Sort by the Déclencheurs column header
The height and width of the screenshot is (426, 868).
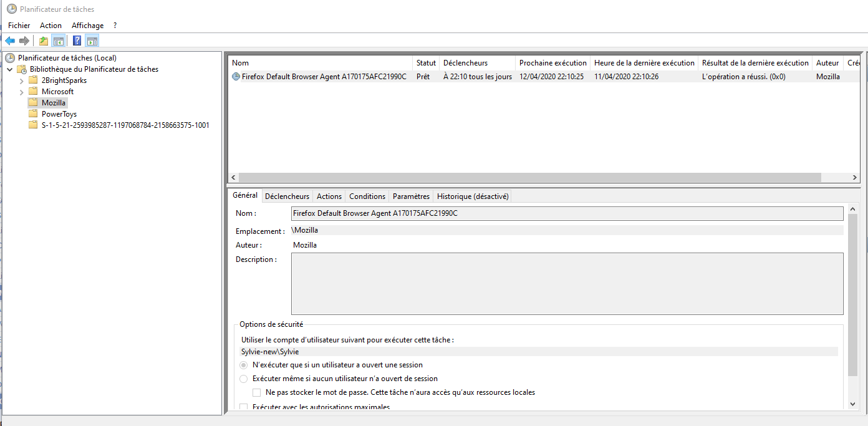[x=478, y=63]
